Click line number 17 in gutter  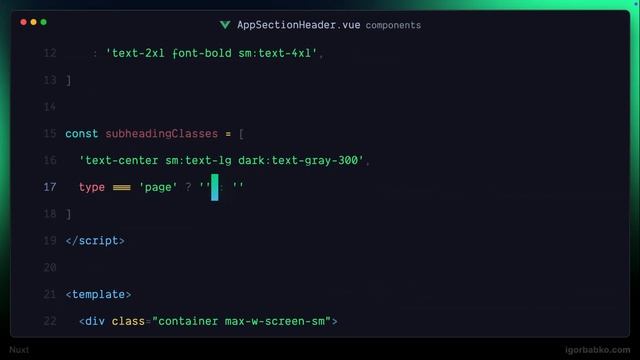click(50, 187)
